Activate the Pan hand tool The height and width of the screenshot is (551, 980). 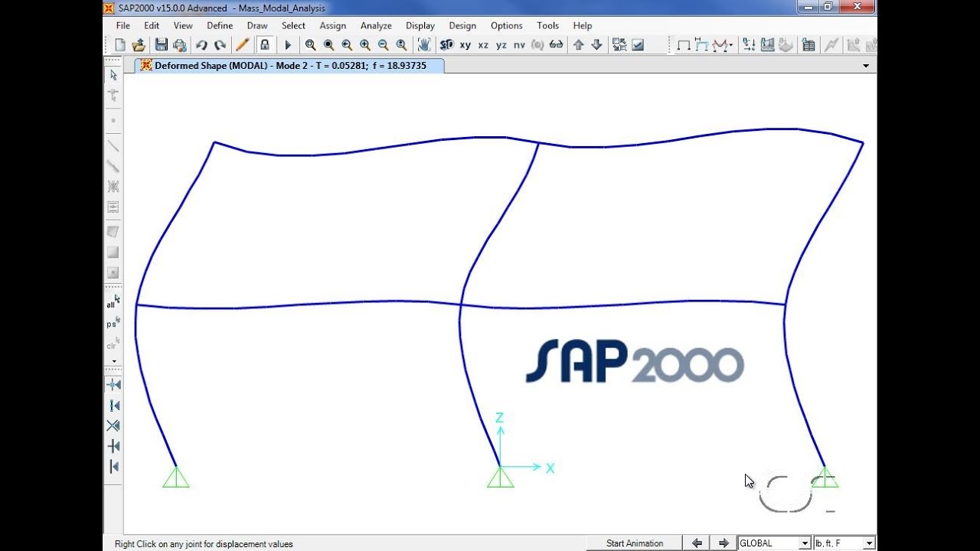pyautogui.click(x=423, y=45)
